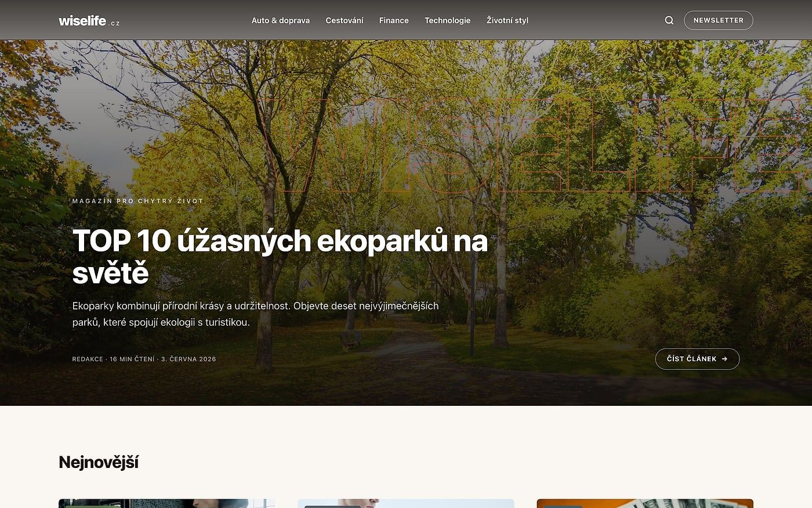Click the Číst článek button
This screenshot has width=812, height=508.
point(697,359)
